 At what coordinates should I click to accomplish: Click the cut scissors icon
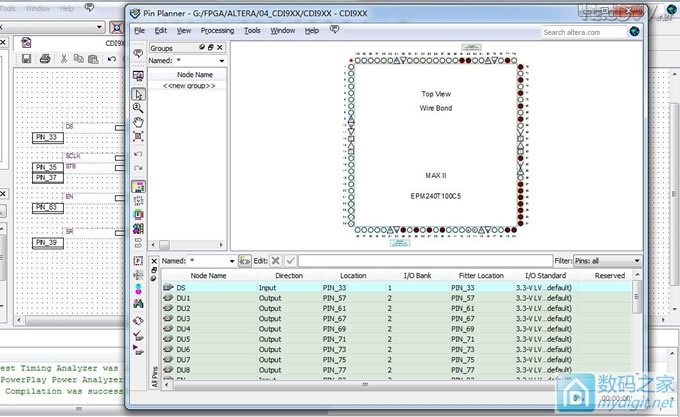point(63,59)
